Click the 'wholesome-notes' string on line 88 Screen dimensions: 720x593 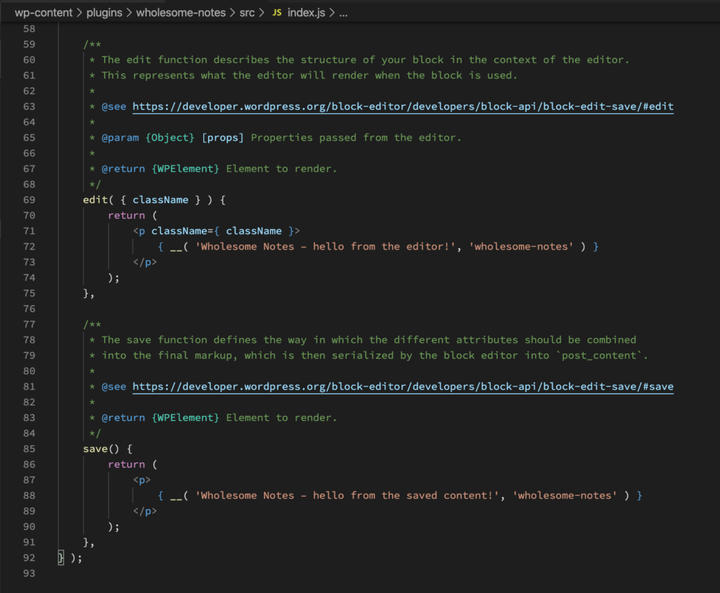click(565, 496)
